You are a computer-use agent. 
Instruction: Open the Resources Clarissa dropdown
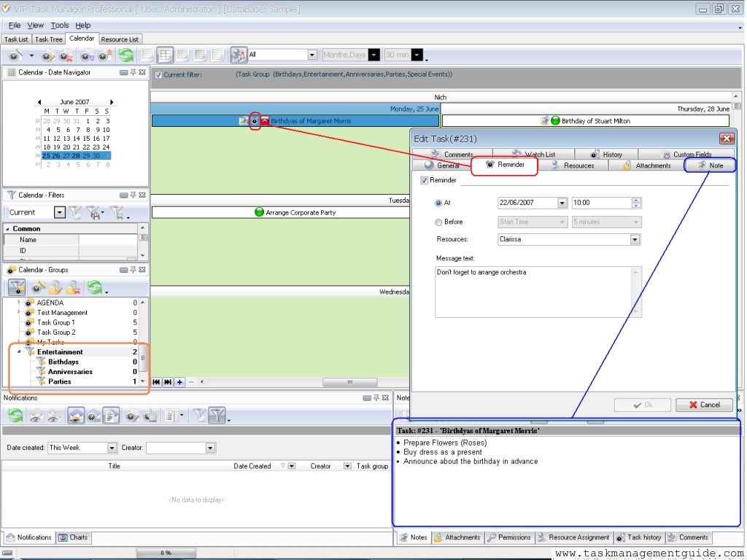pyautogui.click(x=635, y=239)
